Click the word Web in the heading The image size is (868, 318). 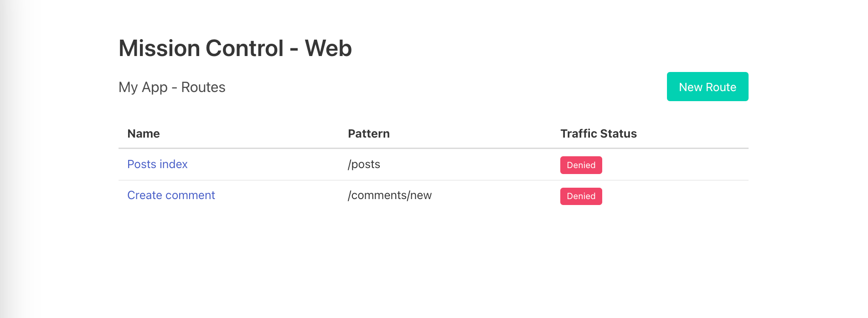328,48
